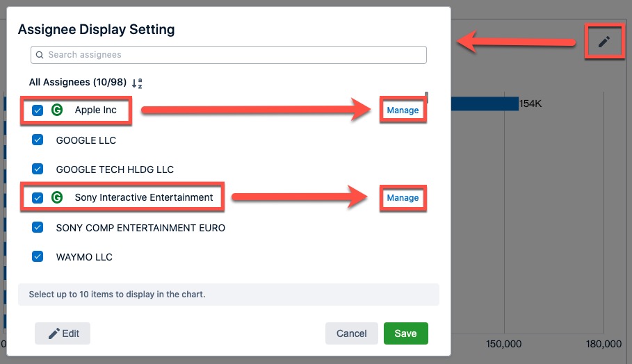Click the green G icon beside Sony Interactive Entertainment

57,197
